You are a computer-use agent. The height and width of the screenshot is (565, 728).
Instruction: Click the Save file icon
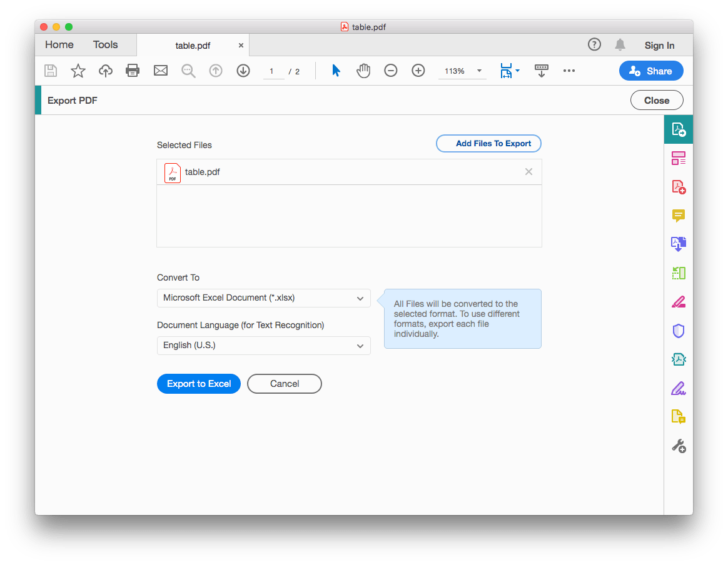tap(51, 71)
